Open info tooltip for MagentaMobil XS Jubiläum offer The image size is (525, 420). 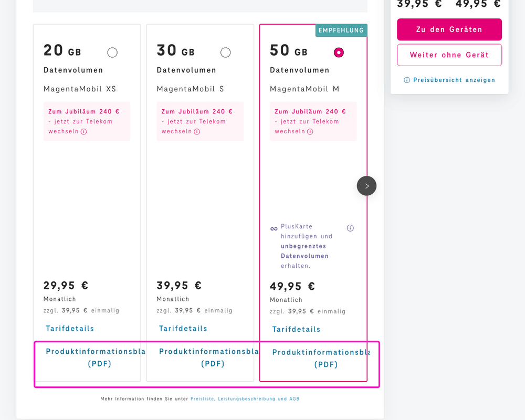pyautogui.click(x=85, y=132)
